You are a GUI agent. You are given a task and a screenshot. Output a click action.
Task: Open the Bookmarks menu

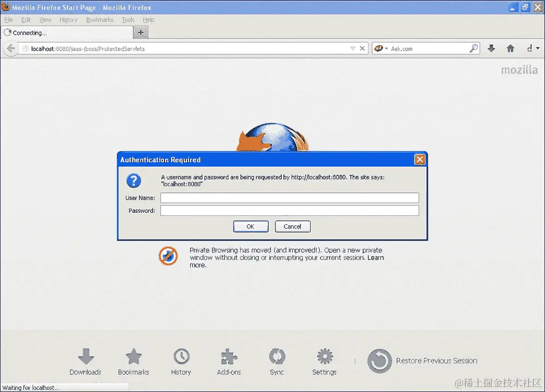(100, 20)
